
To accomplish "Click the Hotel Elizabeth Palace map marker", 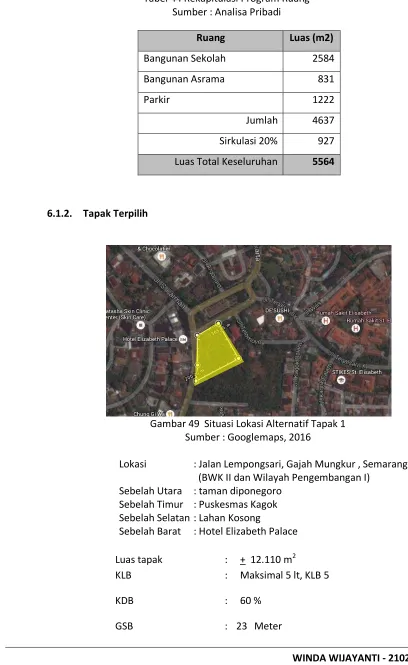I will [x=183, y=339].
